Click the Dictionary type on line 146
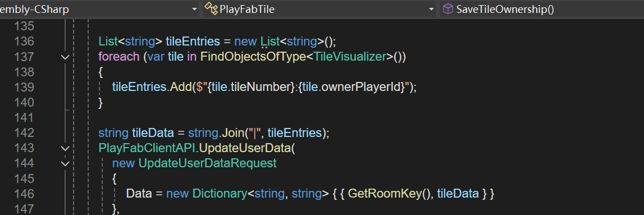 (x=220, y=193)
